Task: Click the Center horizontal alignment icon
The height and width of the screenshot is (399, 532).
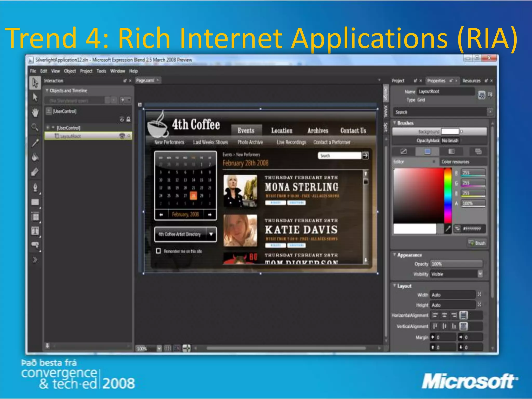Action: click(444, 315)
